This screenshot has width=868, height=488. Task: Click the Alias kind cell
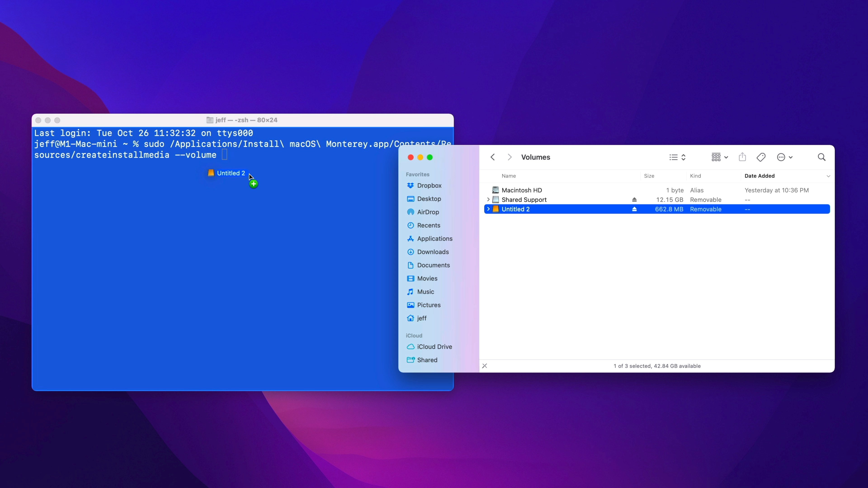(696, 190)
